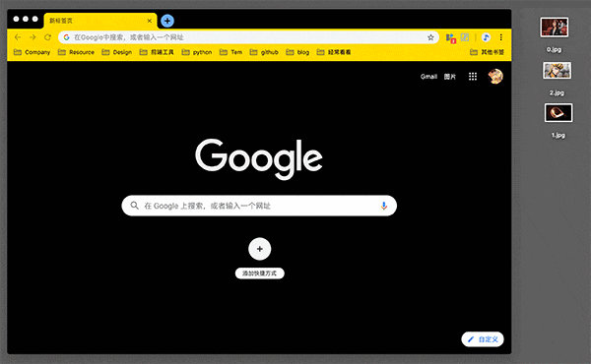Close the new tab page tab
The height and width of the screenshot is (364, 591).
[150, 21]
